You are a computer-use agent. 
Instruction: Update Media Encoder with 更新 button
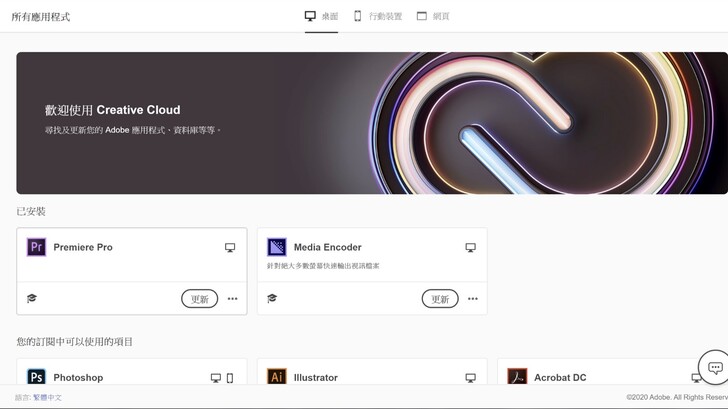coord(440,299)
